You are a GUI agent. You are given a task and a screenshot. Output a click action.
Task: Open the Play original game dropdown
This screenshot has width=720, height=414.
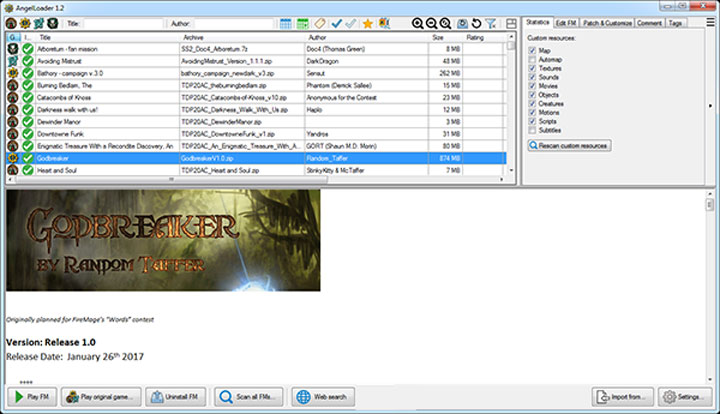click(100, 397)
